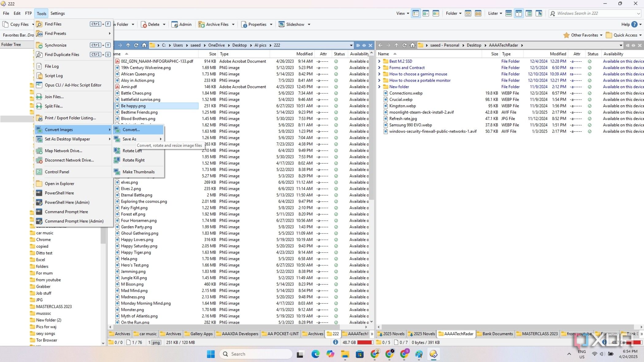Click the info icon in the left status bar
Image resolution: width=644 pixels, height=362 pixels.
[x=335, y=342]
